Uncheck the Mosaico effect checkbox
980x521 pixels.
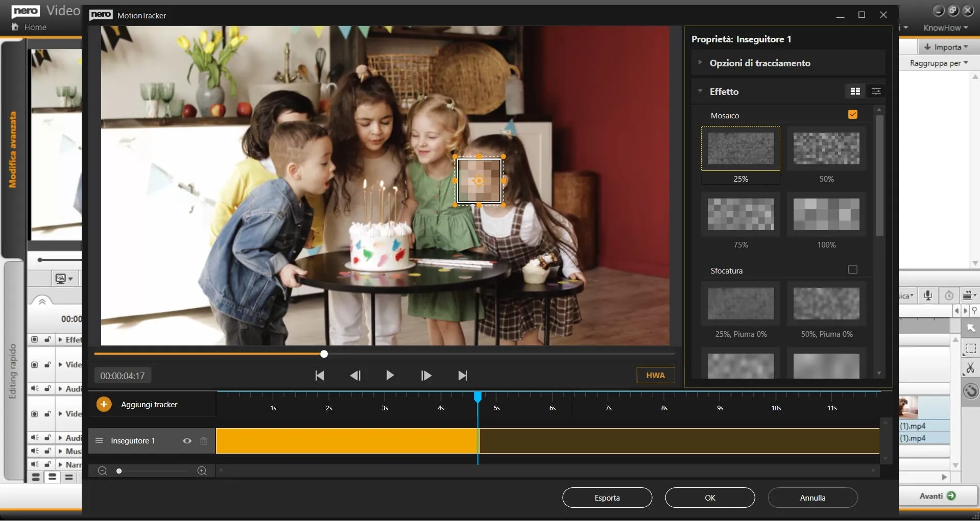coord(852,115)
